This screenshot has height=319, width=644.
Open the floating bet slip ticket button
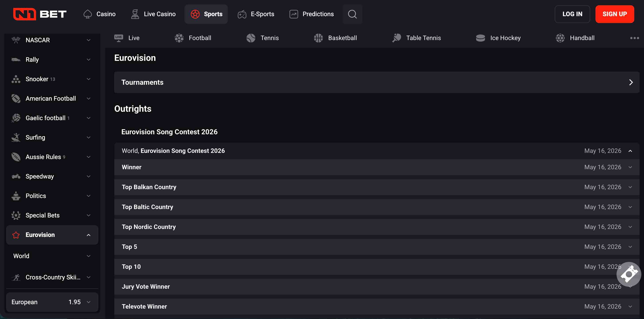pos(629,274)
